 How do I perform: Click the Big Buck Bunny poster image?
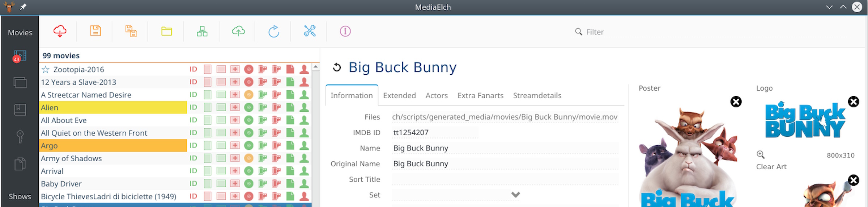coord(688,157)
